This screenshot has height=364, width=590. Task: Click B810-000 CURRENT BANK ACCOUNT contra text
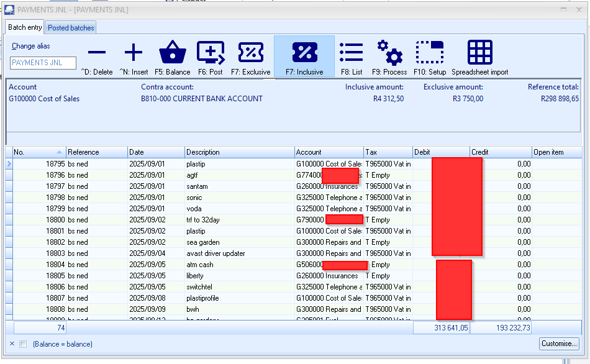coord(202,99)
